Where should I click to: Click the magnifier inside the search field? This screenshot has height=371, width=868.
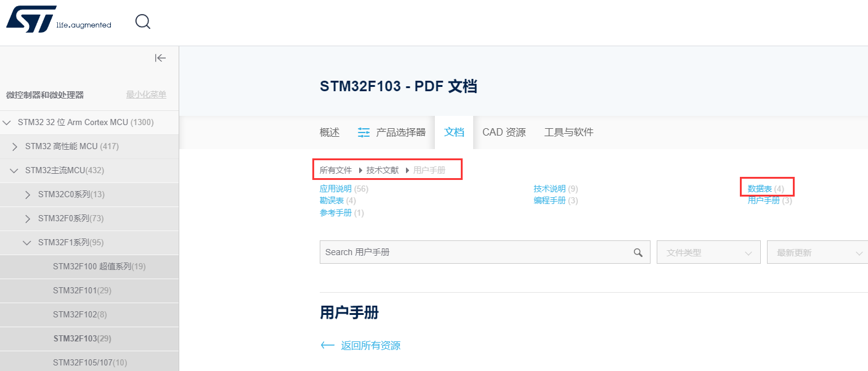[638, 251]
